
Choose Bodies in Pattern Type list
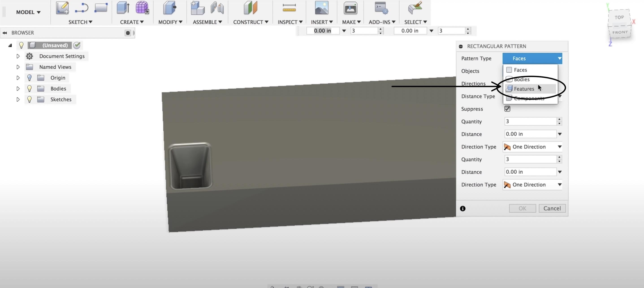point(530,79)
